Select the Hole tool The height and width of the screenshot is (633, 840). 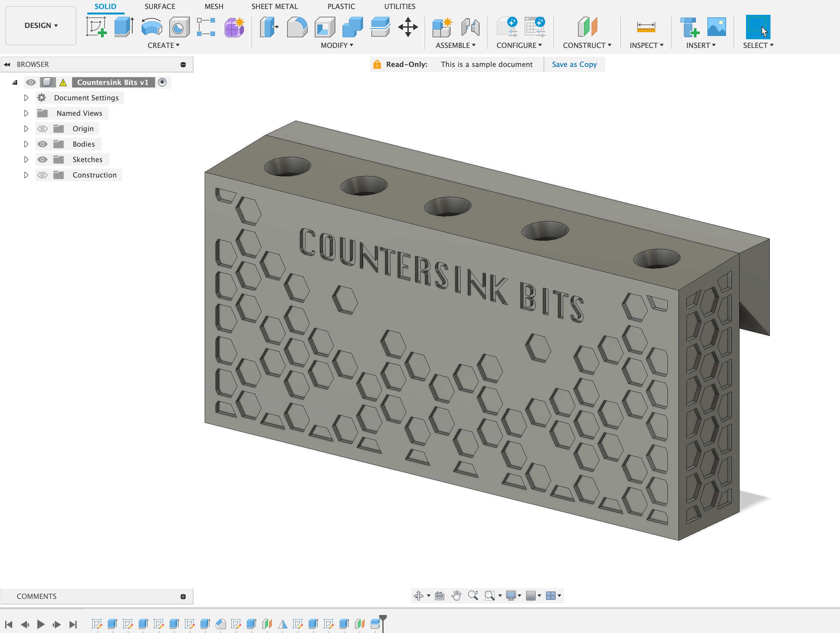point(179,27)
